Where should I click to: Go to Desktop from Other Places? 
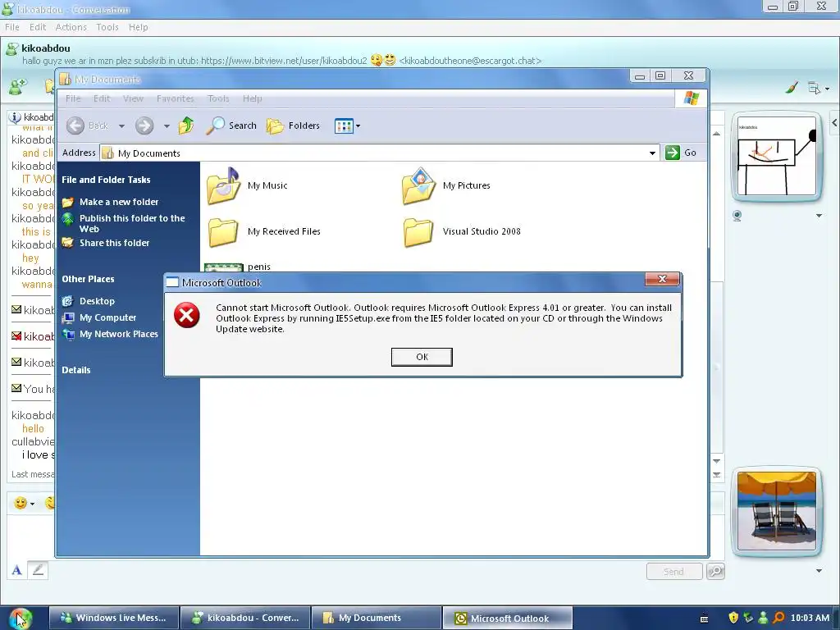click(x=97, y=301)
